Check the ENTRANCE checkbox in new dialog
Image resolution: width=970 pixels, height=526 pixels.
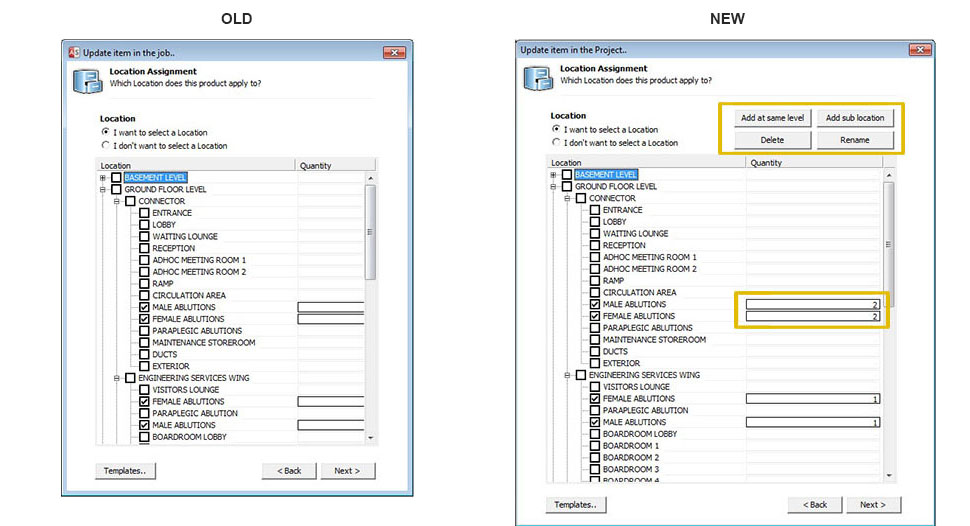click(595, 210)
